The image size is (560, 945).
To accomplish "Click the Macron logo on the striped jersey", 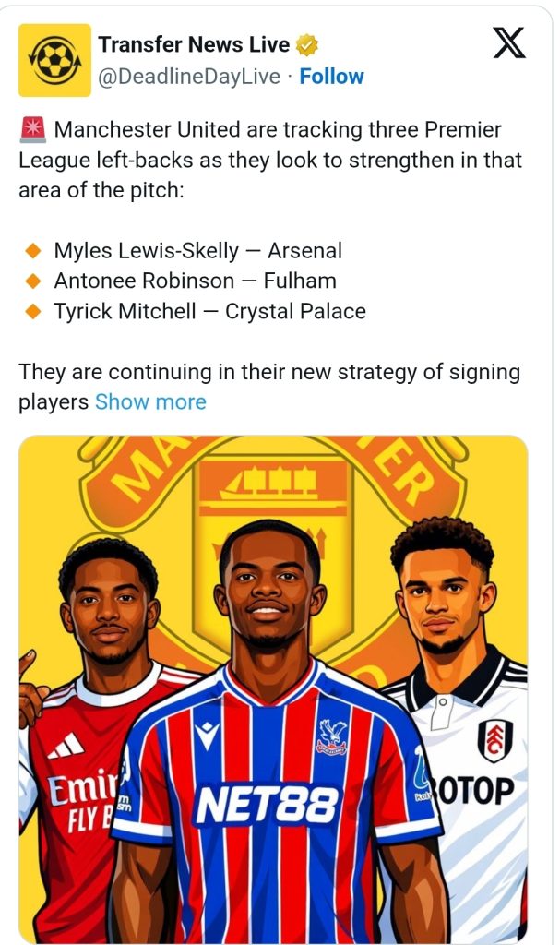I will [x=209, y=736].
